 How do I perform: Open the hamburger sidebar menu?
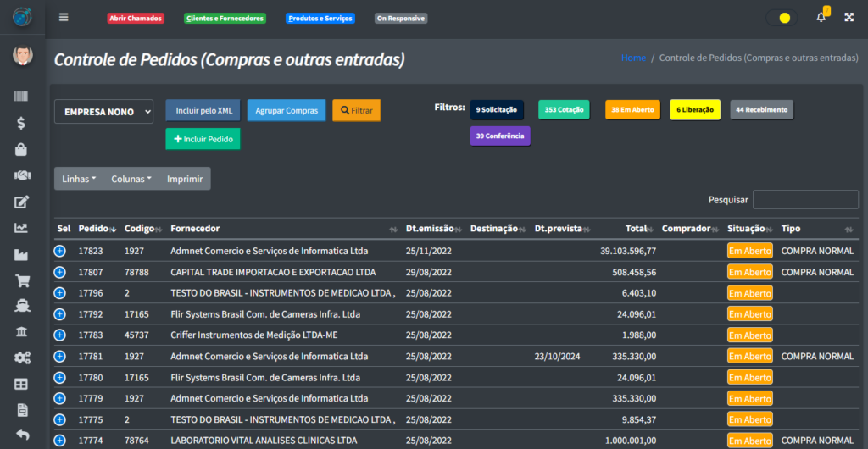[x=64, y=18]
